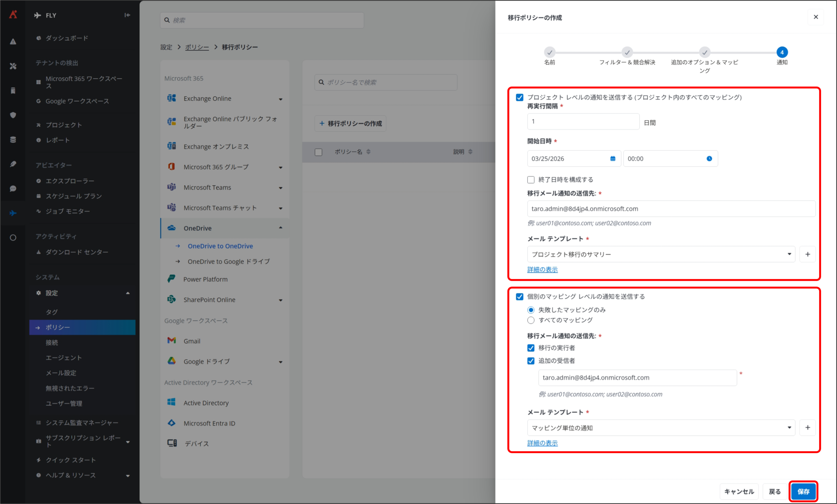This screenshot has width=837, height=504.
Task: Click the Microsoft Entra ID icon
Action: [x=172, y=423]
